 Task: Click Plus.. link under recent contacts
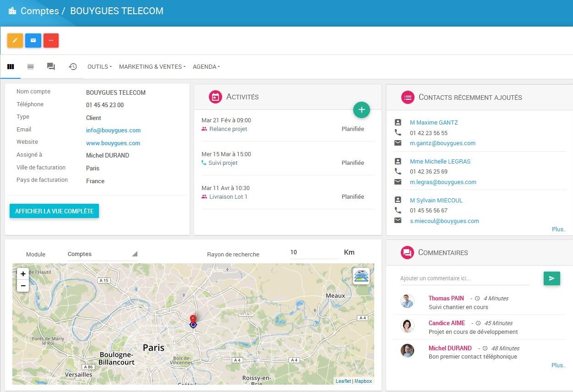click(x=559, y=229)
